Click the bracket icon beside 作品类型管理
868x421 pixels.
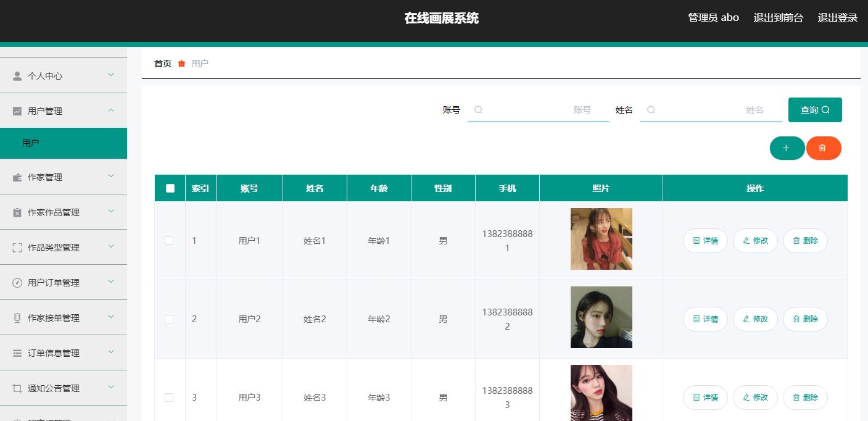(17, 248)
